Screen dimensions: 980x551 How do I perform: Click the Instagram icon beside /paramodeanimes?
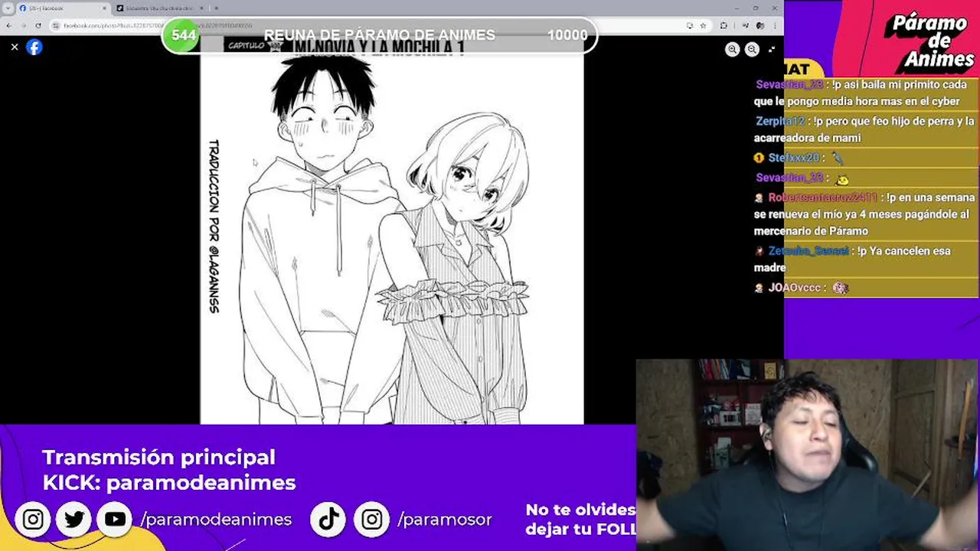point(33,520)
